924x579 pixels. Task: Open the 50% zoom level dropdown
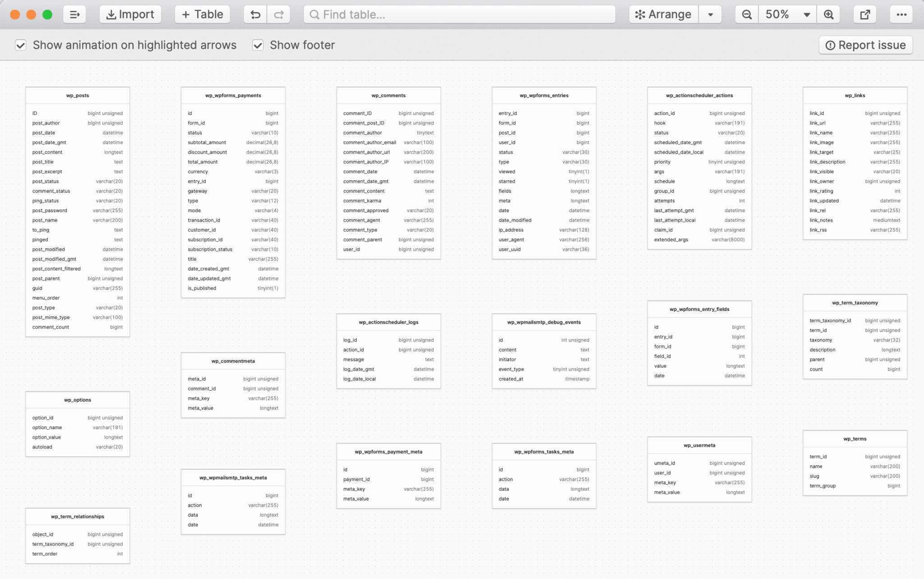pos(787,14)
